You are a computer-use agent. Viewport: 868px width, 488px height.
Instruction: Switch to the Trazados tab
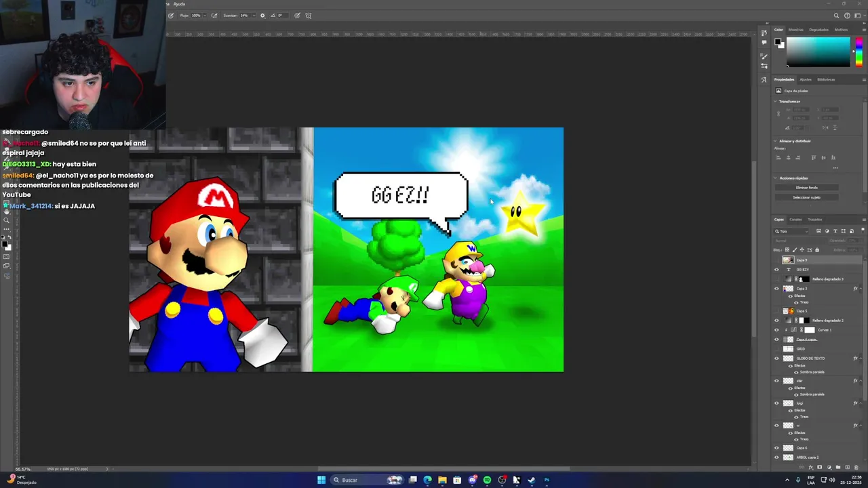tap(814, 220)
